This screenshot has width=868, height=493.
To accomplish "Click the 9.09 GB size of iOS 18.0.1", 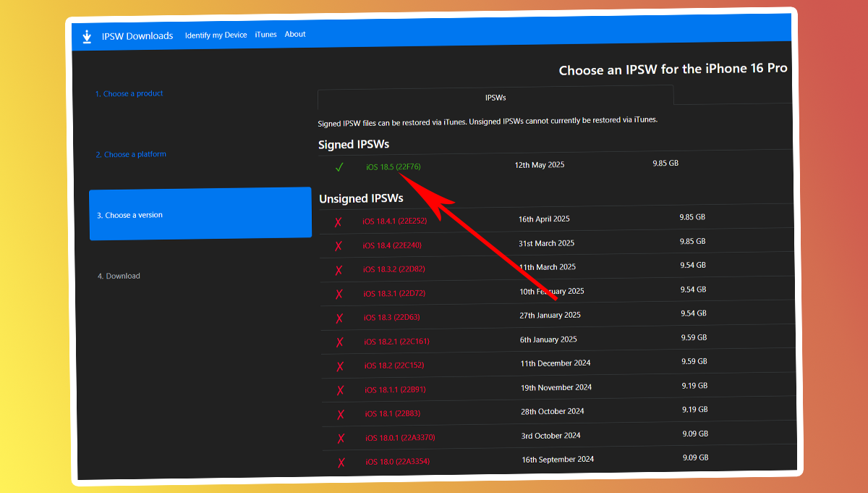I will [x=695, y=434].
